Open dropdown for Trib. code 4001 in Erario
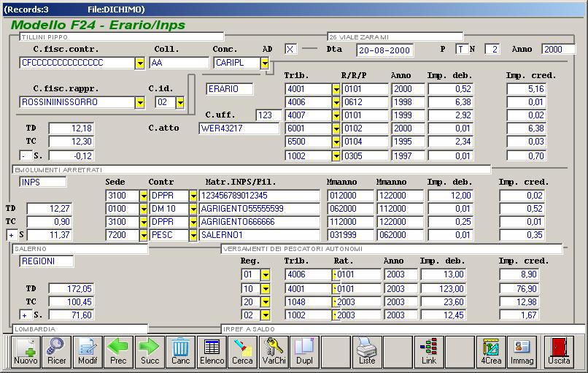Screen dimensions: 588x373 point(336,89)
